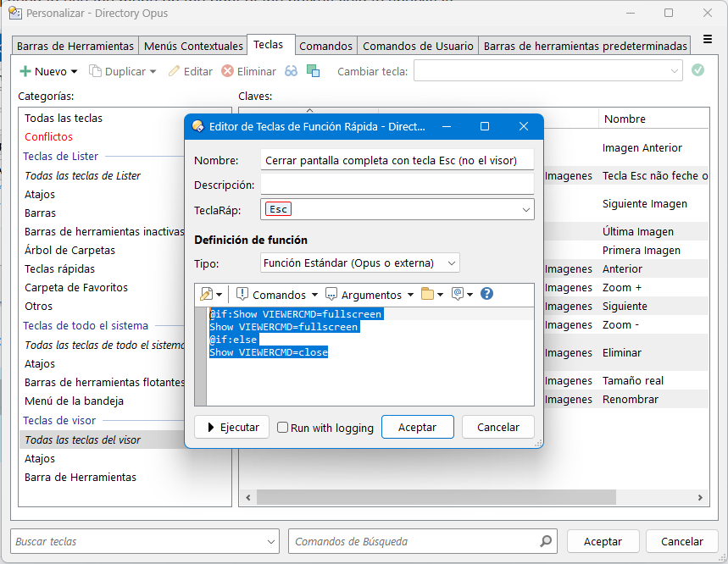Open help with the blue question mark icon
This screenshot has width=728, height=564.
[486, 294]
